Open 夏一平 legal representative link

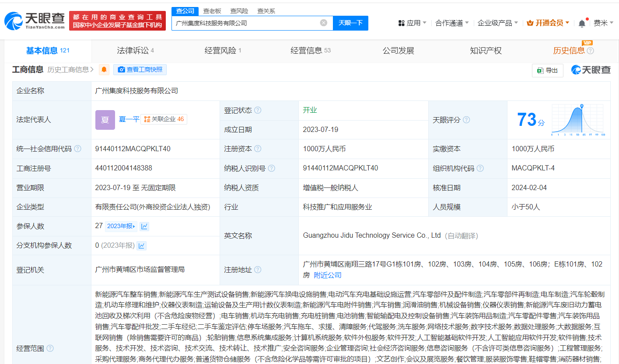[129, 119]
